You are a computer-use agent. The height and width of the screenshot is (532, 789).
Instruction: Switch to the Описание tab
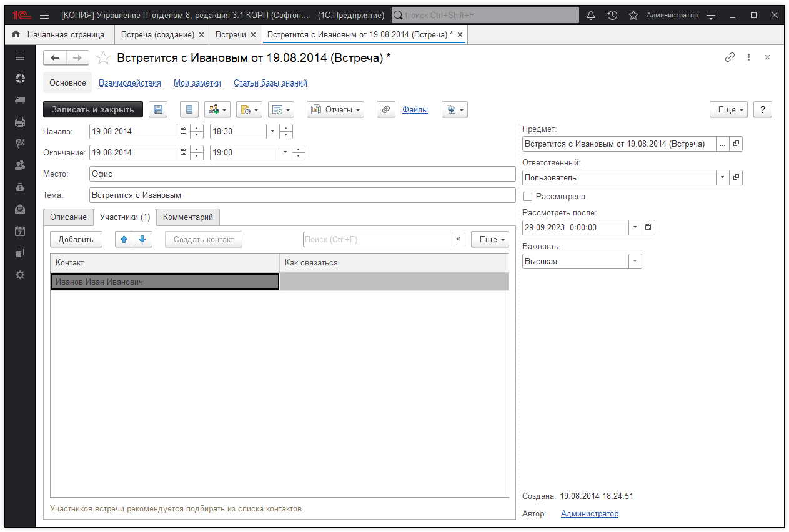pyautogui.click(x=68, y=217)
